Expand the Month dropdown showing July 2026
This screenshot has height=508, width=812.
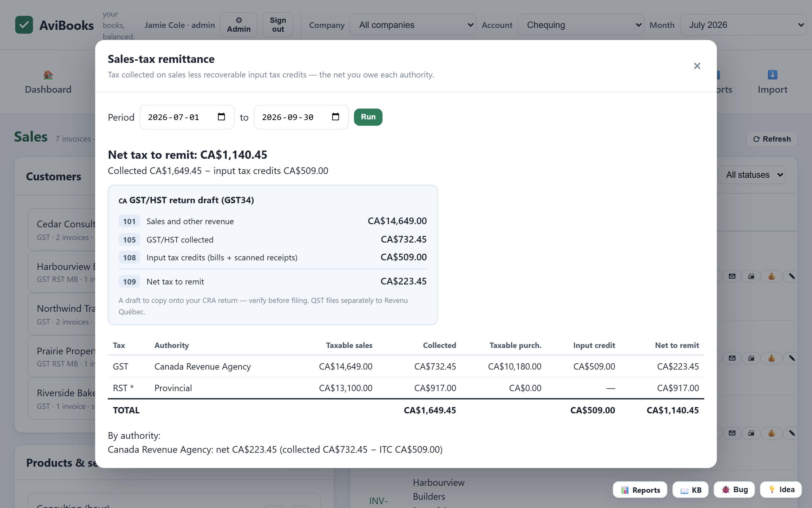click(743, 25)
